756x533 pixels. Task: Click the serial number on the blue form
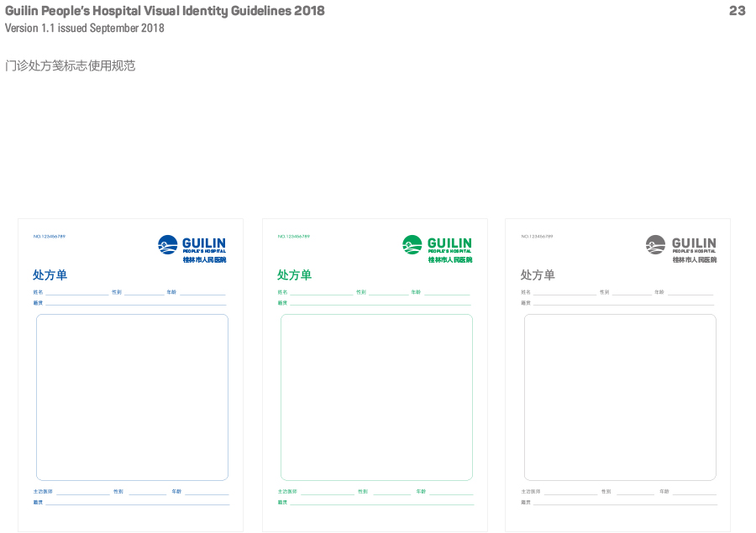[x=50, y=237]
